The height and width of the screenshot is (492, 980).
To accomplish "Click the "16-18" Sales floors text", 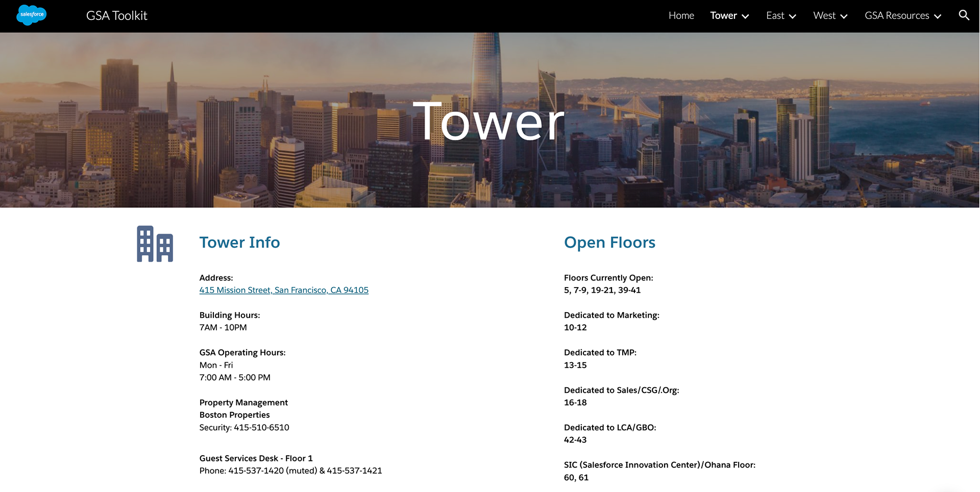I will point(575,403).
